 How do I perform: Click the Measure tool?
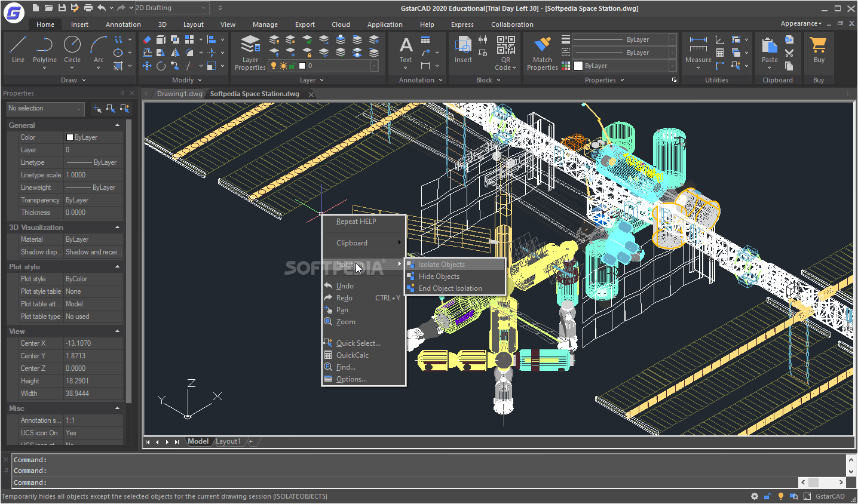[x=698, y=49]
